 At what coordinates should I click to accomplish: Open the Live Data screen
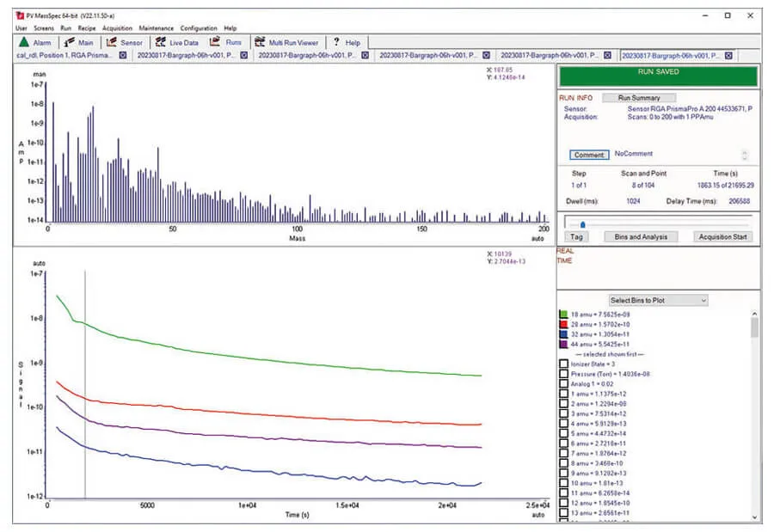tap(176, 42)
